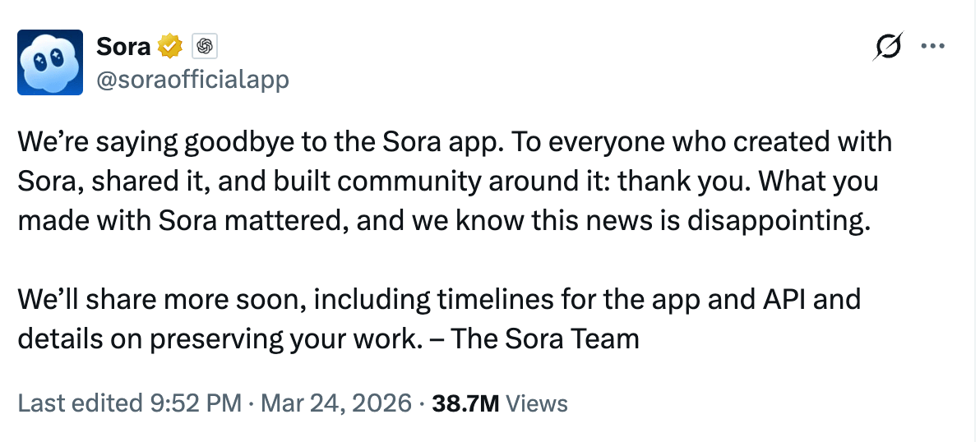Screen dimensions: 980x442
Task: Click the Mar 24, 2026 date
Action: pyautogui.click(x=336, y=403)
